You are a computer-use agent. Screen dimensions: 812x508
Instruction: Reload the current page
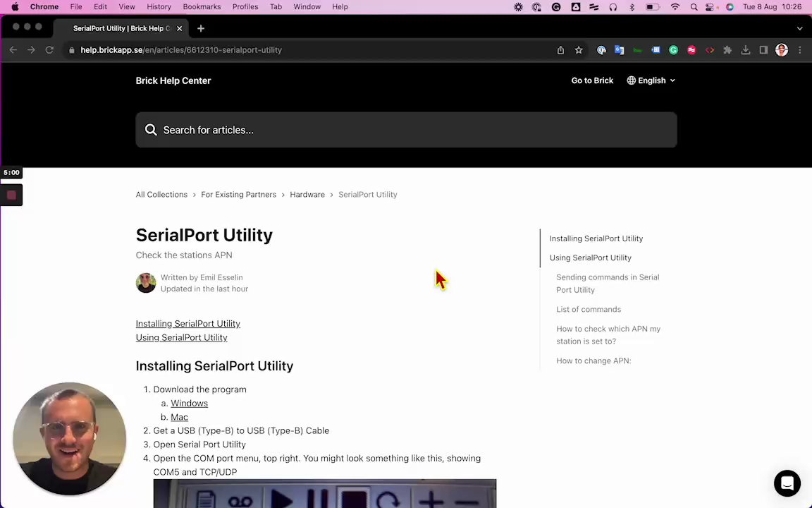pyautogui.click(x=49, y=50)
